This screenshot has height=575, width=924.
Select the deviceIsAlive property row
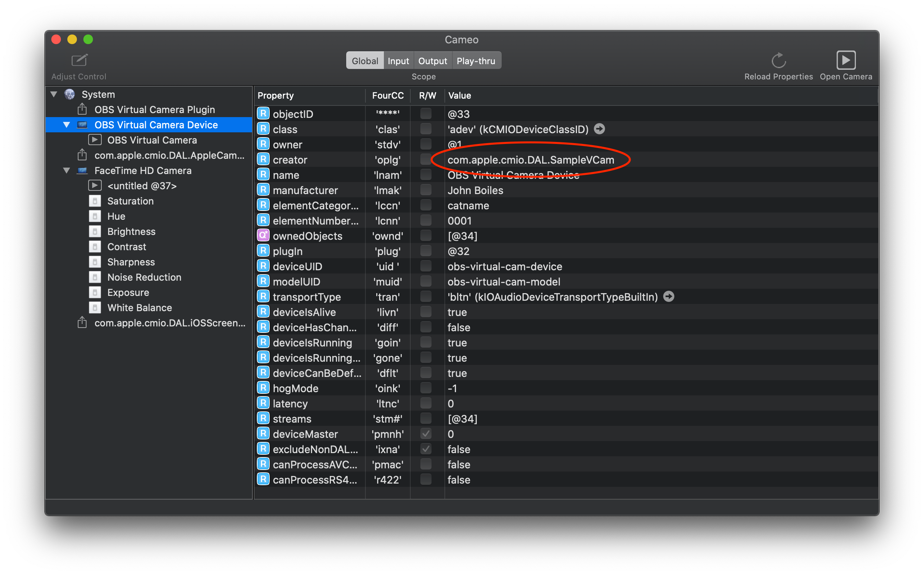566,312
